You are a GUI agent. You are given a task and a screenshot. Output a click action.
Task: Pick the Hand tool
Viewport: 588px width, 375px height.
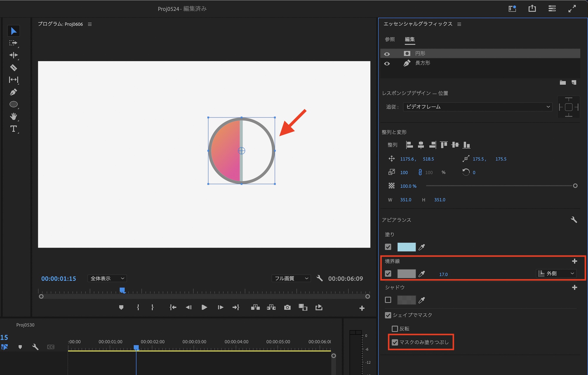14,117
